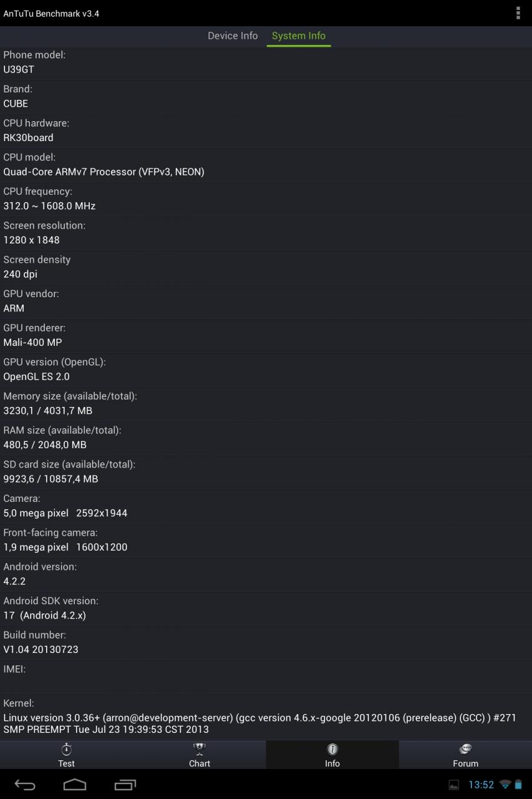The image size is (532, 799).
Task: Select the System Info tab
Action: pos(299,36)
